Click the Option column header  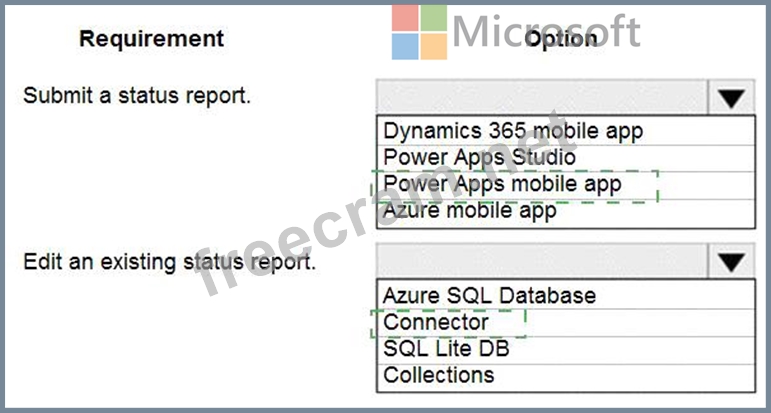tap(561, 38)
